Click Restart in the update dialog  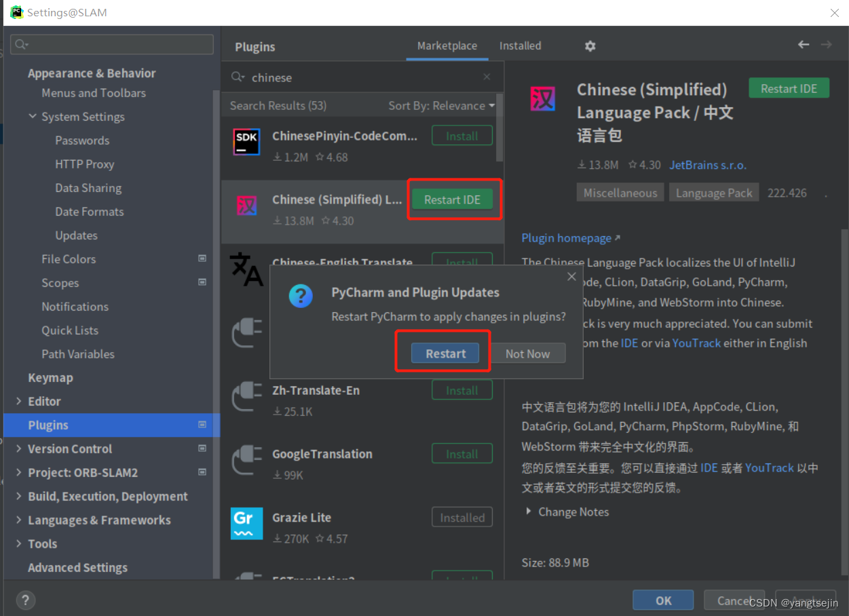445,353
